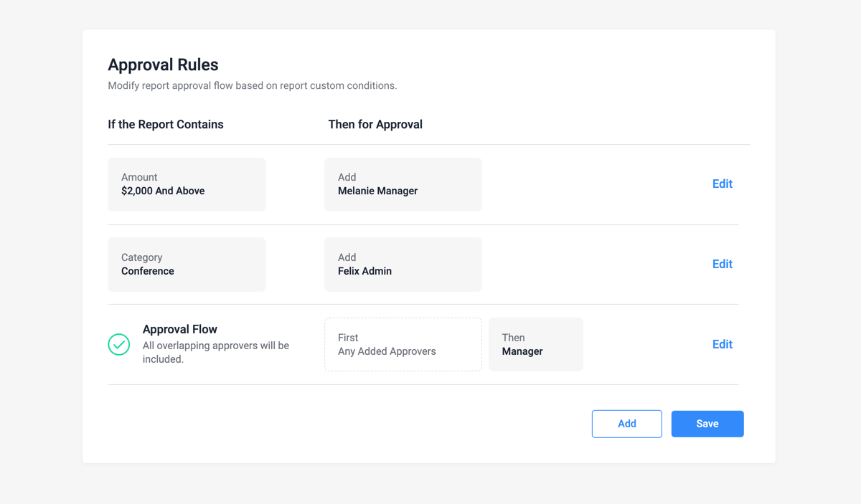
Task: Click the Category label in second rule
Action: pos(142,257)
